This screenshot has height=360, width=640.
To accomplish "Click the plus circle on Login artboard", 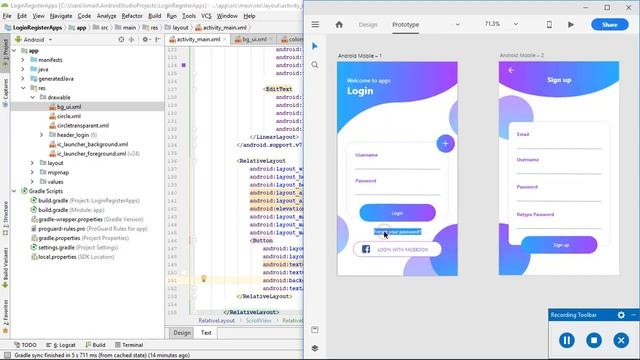I will click(445, 144).
